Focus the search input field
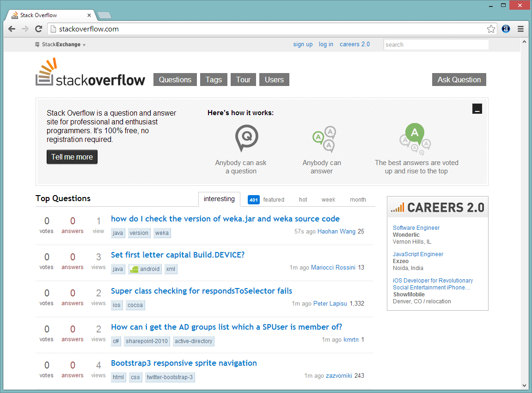Screen dimensions: 532x393 (x=435, y=44)
